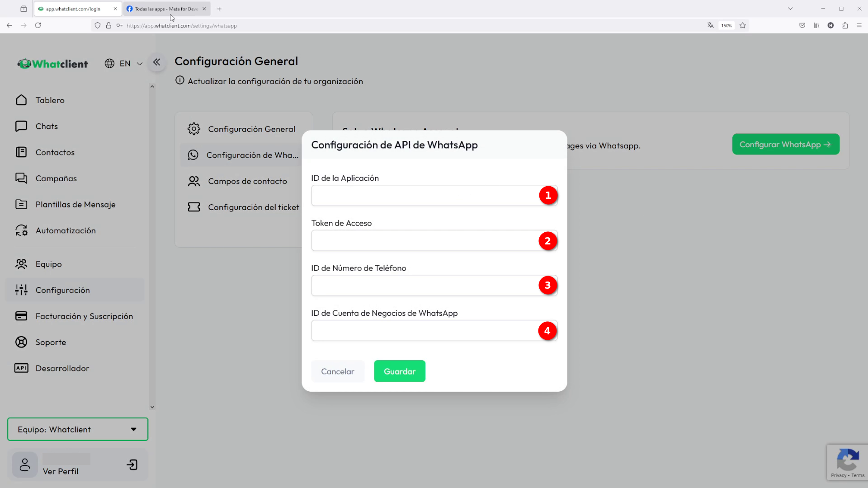The image size is (868, 488).
Task: Open browser hamburger menu
Action: pos(859,25)
